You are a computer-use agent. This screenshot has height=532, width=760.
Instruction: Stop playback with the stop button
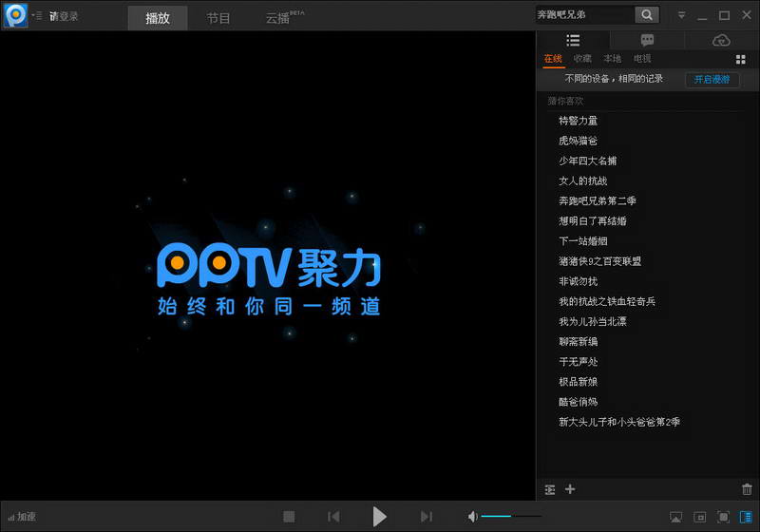(289, 517)
